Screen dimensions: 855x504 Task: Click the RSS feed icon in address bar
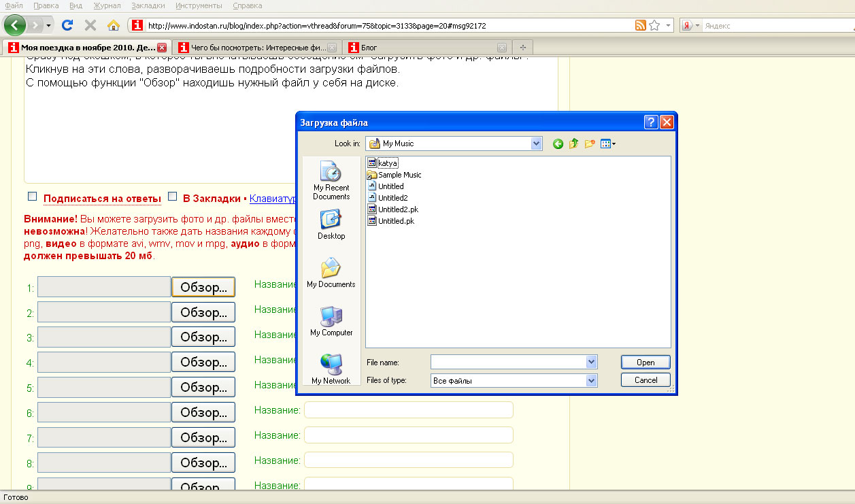coord(640,26)
